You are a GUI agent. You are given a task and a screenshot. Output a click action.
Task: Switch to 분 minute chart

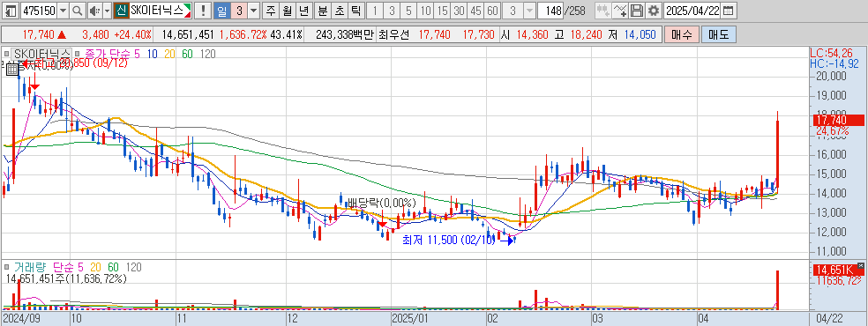tap(322, 10)
